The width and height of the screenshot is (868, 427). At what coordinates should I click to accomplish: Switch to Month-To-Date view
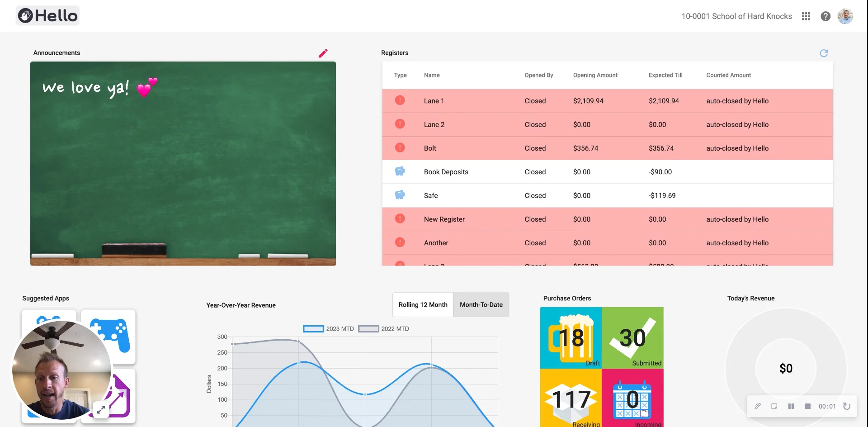481,305
